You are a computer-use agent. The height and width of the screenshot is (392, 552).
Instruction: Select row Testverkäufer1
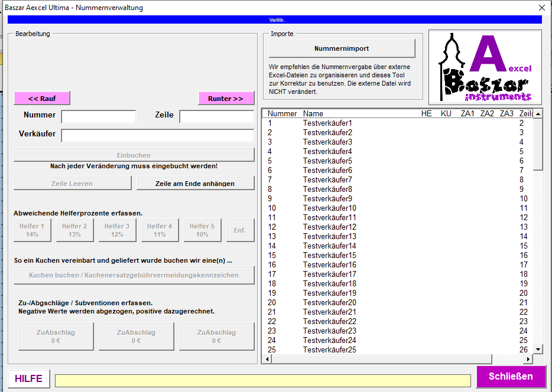[x=398, y=123]
